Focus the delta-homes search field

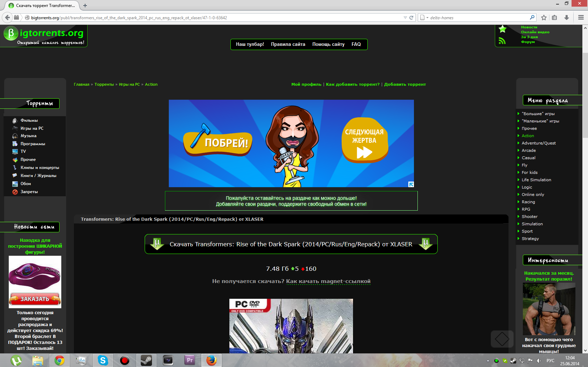coord(478,17)
